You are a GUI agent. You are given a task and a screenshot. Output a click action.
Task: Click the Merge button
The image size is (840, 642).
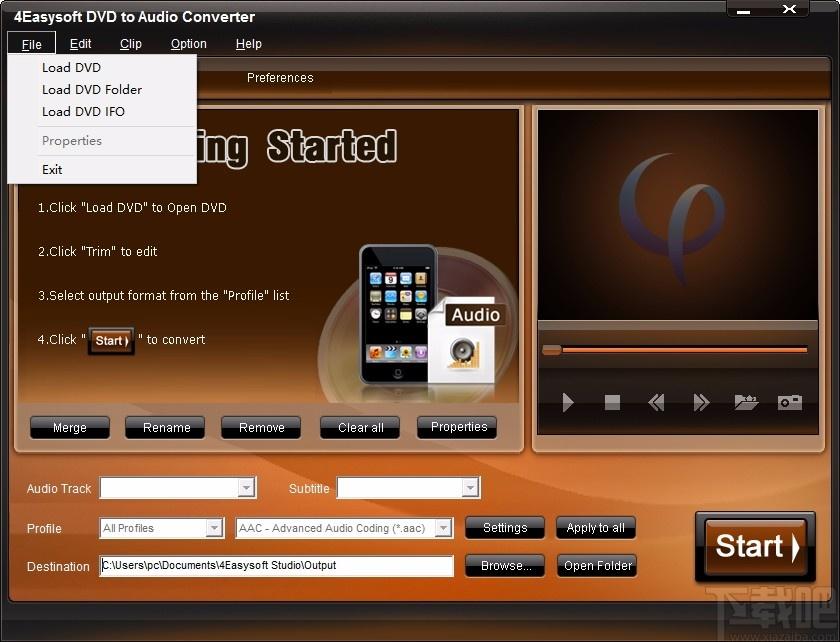[x=70, y=428]
